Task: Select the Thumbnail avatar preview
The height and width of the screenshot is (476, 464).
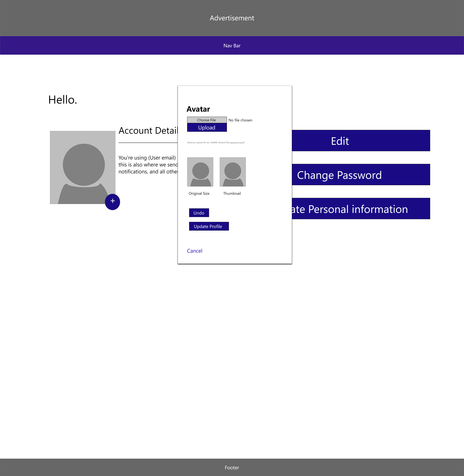Action: 232,172
